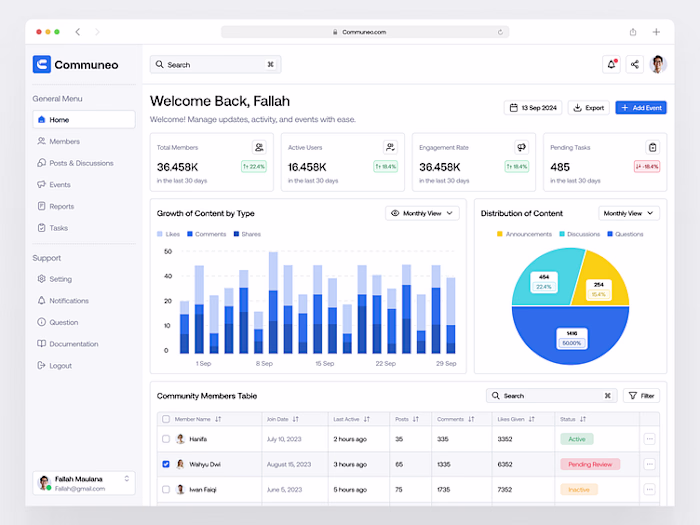Open Reports in sidebar

[x=84, y=206]
